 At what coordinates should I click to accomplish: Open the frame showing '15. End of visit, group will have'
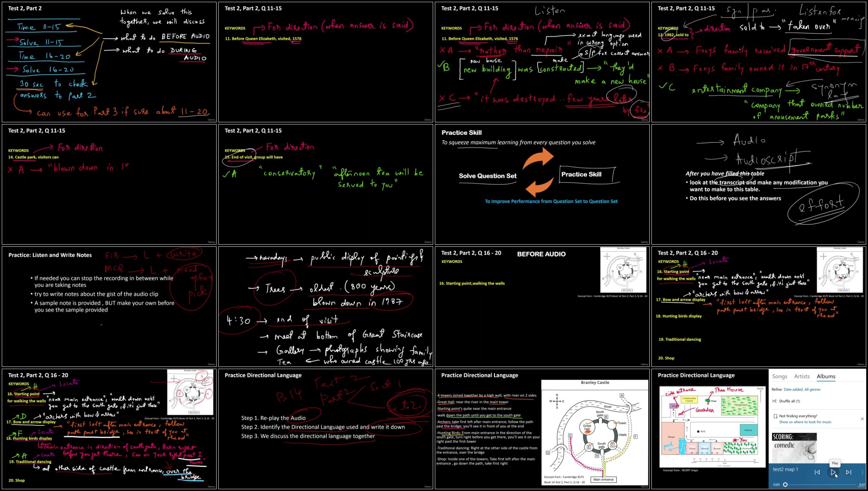click(x=325, y=184)
